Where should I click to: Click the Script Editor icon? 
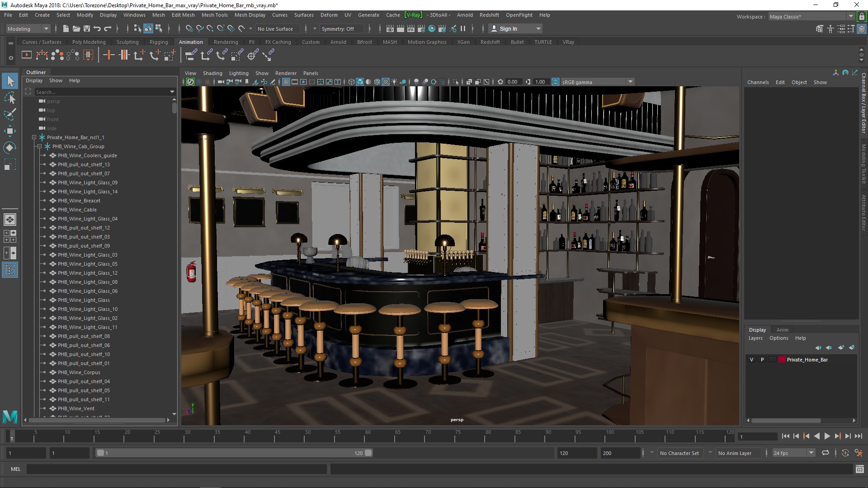[x=859, y=469]
